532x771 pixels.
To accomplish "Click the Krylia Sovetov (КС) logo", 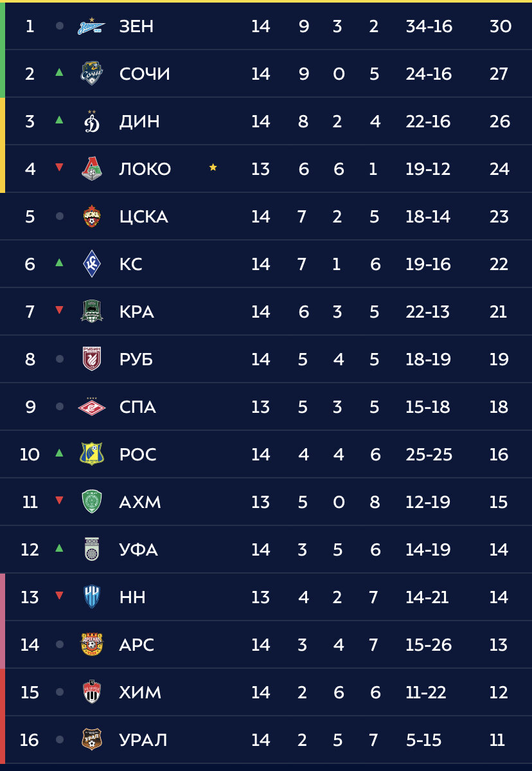I will [x=92, y=264].
